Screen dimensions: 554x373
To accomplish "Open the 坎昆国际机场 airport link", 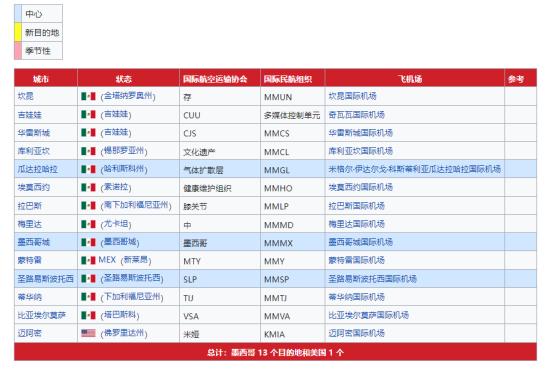I will [x=352, y=96].
